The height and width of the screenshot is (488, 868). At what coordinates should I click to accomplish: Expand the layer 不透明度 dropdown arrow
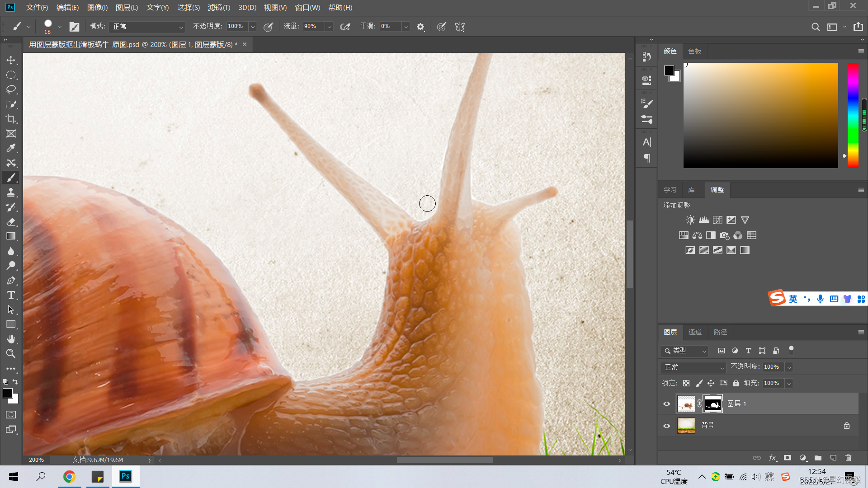(789, 367)
